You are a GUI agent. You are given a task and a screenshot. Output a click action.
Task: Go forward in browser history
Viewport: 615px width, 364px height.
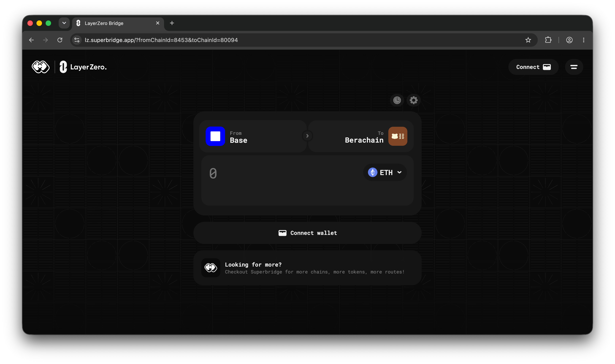pyautogui.click(x=45, y=40)
